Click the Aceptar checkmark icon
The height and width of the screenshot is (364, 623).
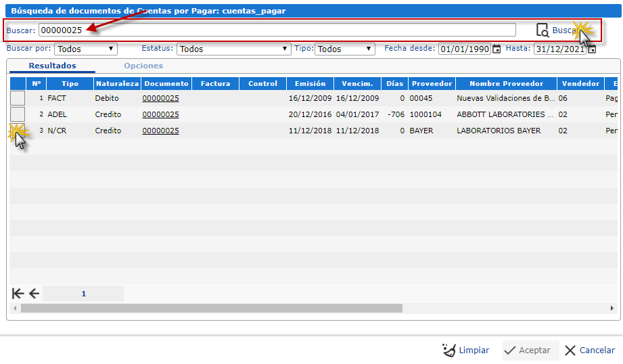510,350
